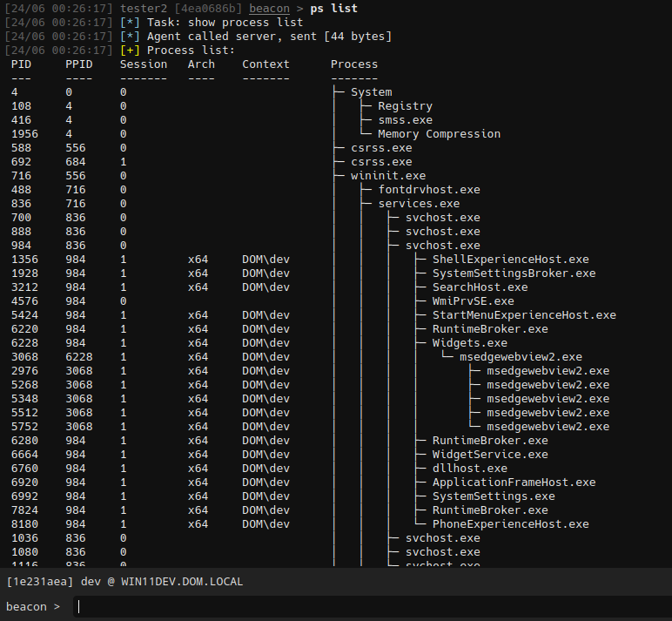Click the WidgetService.exe process
Image resolution: width=672 pixels, height=621 pixels.
point(489,455)
